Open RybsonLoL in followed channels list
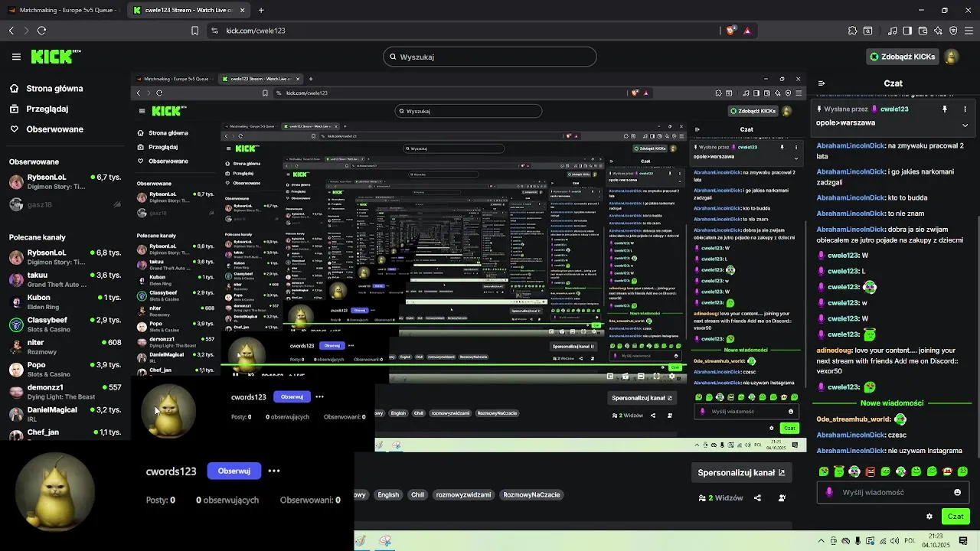 [65, 182]
